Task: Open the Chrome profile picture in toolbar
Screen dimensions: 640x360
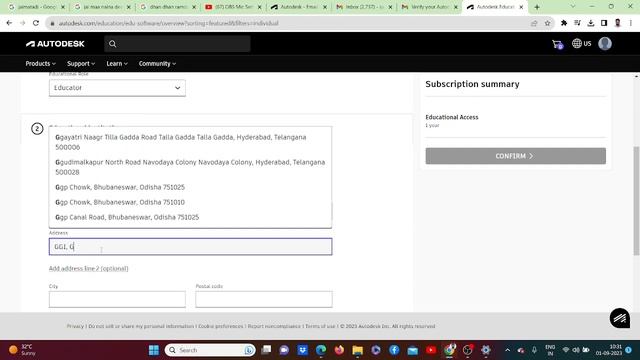Action: coord(618,23)
